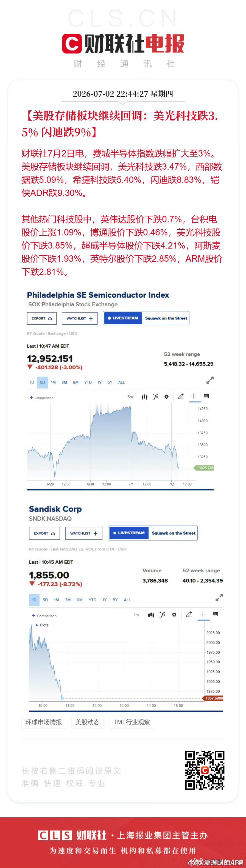The width and height of the screenshot is (246, 868).
Task: Click the QR code image
Action: [x=205, y=770]
